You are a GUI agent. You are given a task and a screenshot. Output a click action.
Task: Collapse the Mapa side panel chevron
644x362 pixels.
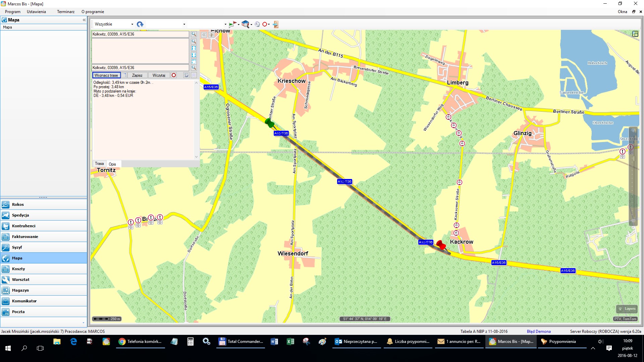tap(84, 20)
